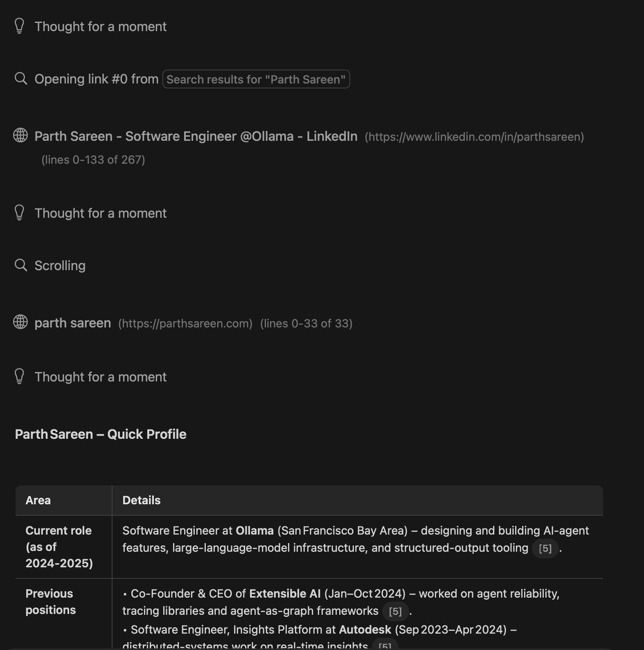This screenshot has height=650, width=644.
Task: Click the lightbulb beside second 'Thought for a moment'
Action: 20,213
